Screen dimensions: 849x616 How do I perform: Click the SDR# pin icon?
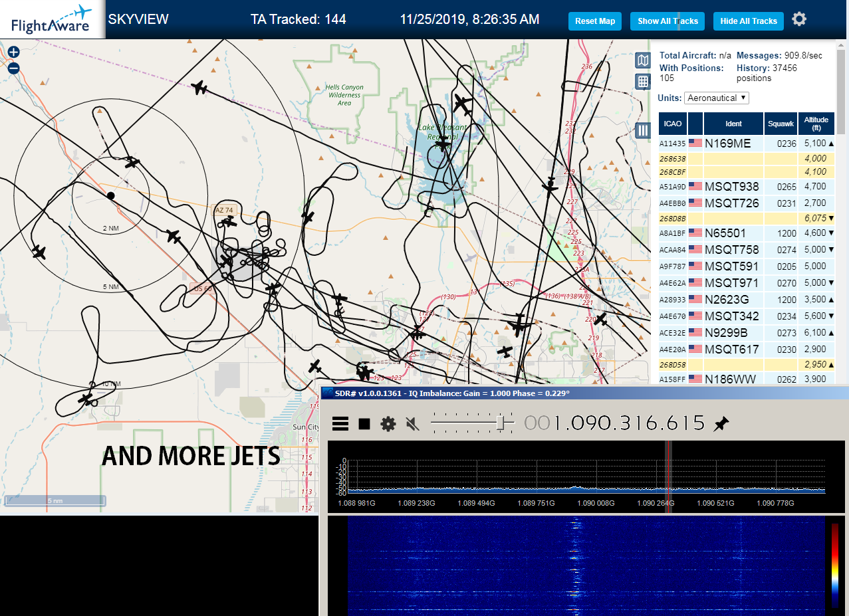coord(721,424)
